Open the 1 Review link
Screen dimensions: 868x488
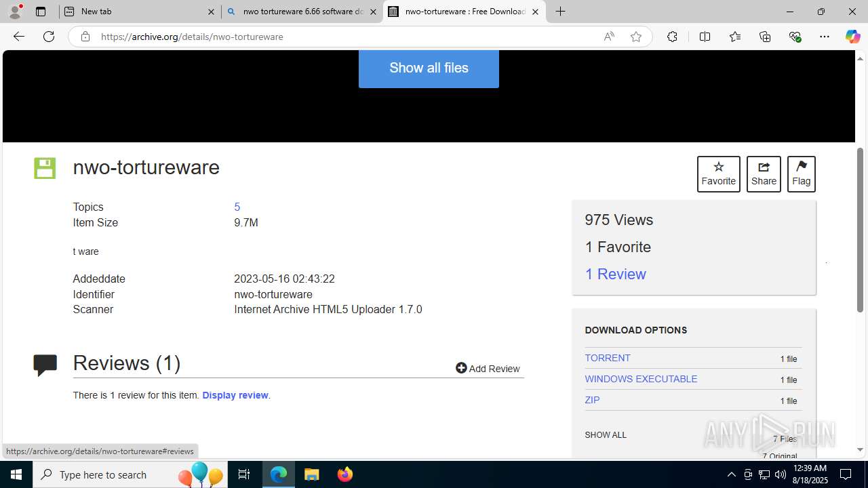click(616, 274)
